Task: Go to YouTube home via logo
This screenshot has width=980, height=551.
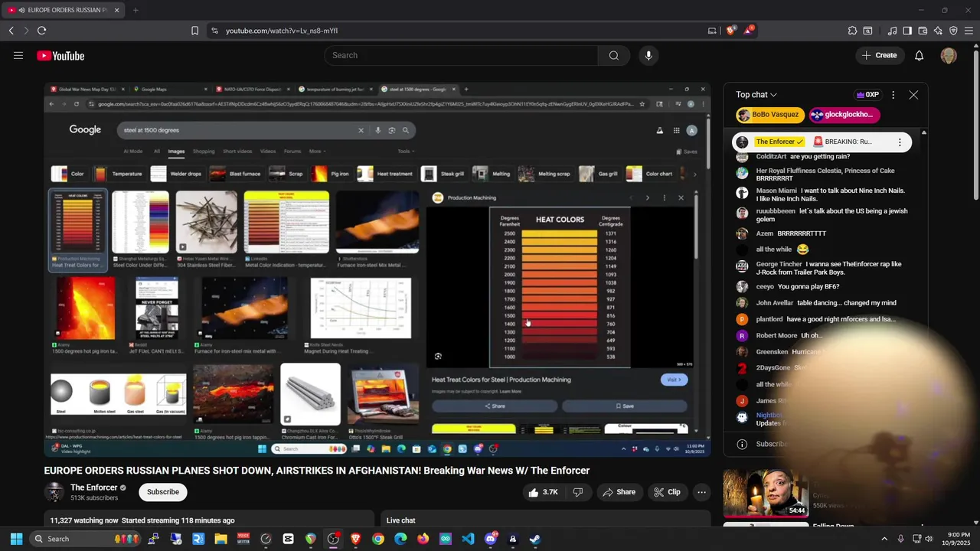Action: 60,55
